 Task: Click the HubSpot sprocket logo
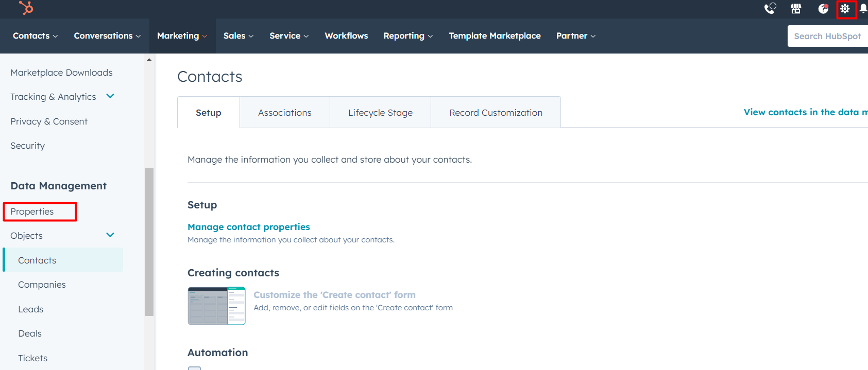[25, 8]
